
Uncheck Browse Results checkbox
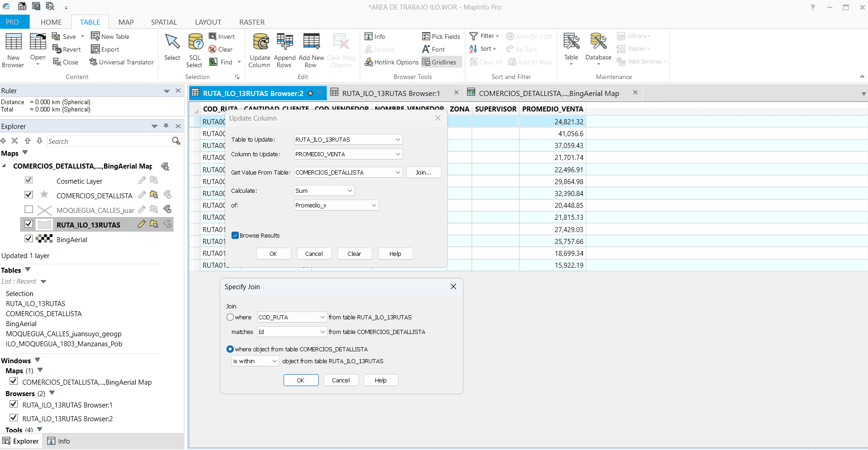235,235
